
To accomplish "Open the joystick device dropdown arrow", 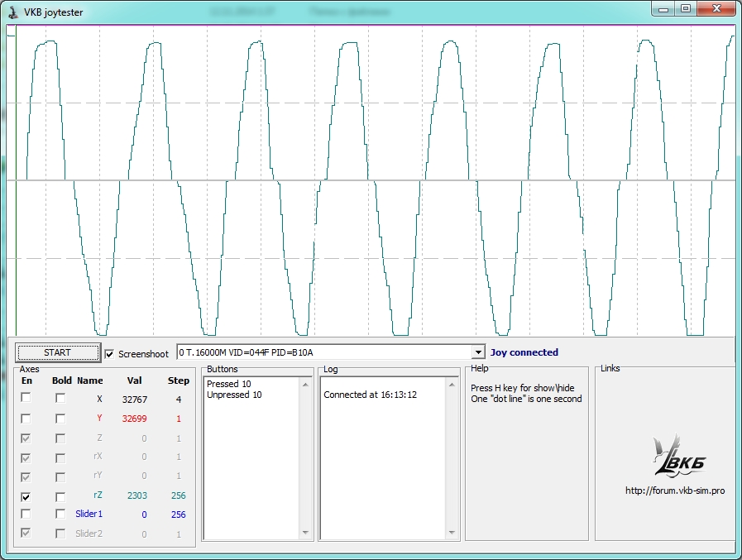I will [x=477, y=352].
